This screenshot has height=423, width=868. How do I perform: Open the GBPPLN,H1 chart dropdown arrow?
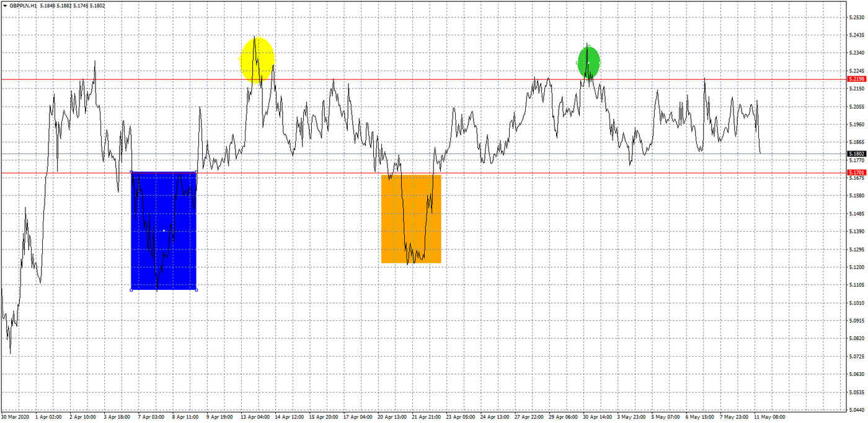click(x=4, y=5)
